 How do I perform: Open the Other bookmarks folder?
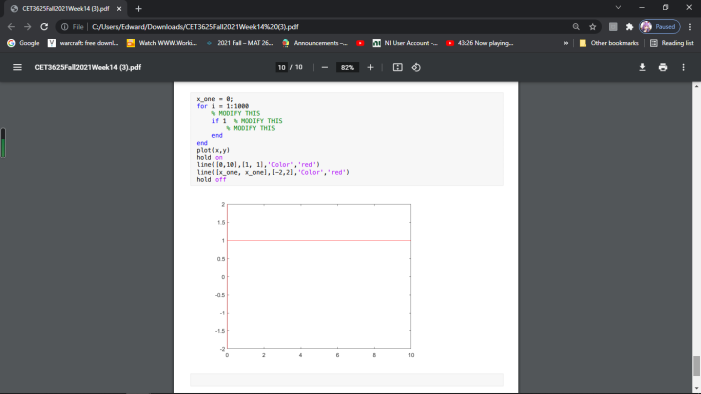point(609,43)
